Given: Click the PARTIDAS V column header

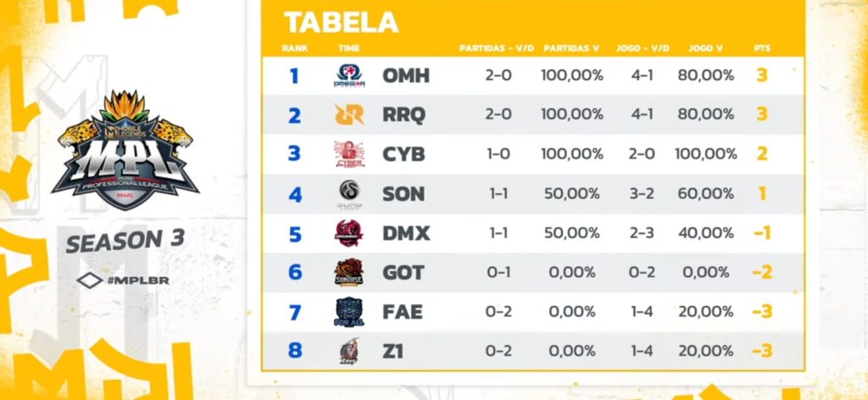Looking at the screenshot, I should (572, 48).
